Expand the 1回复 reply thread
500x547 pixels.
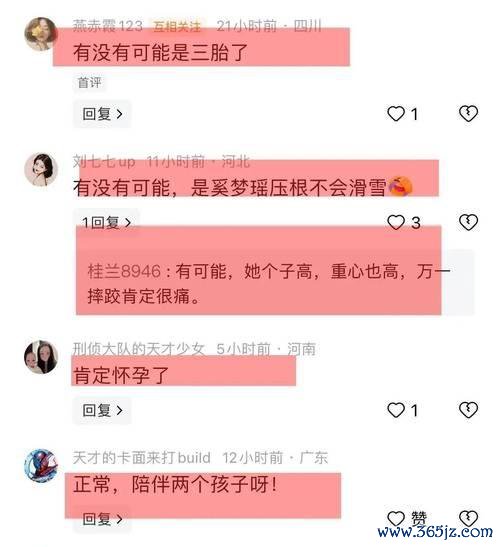pos(106,222)
